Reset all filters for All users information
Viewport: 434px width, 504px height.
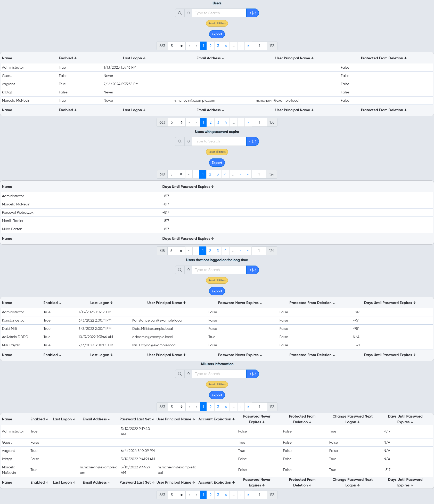(217, 384)
